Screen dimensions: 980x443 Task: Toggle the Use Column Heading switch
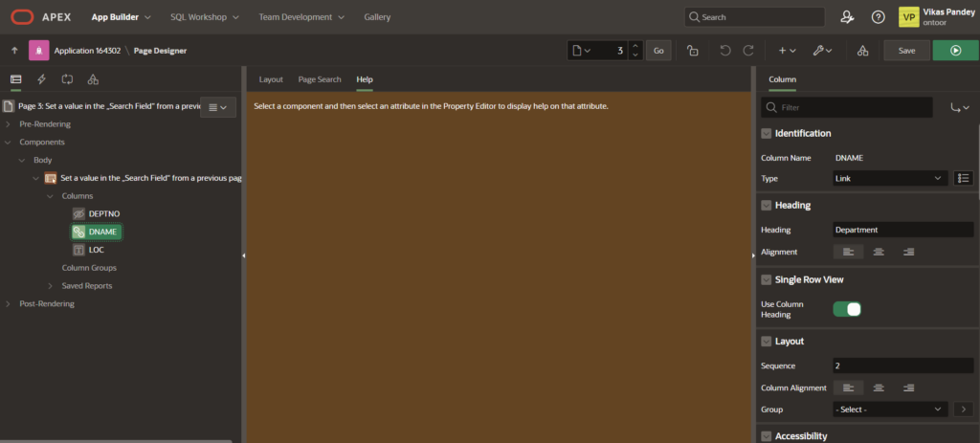pyautogui.click(x=847, y=309)
